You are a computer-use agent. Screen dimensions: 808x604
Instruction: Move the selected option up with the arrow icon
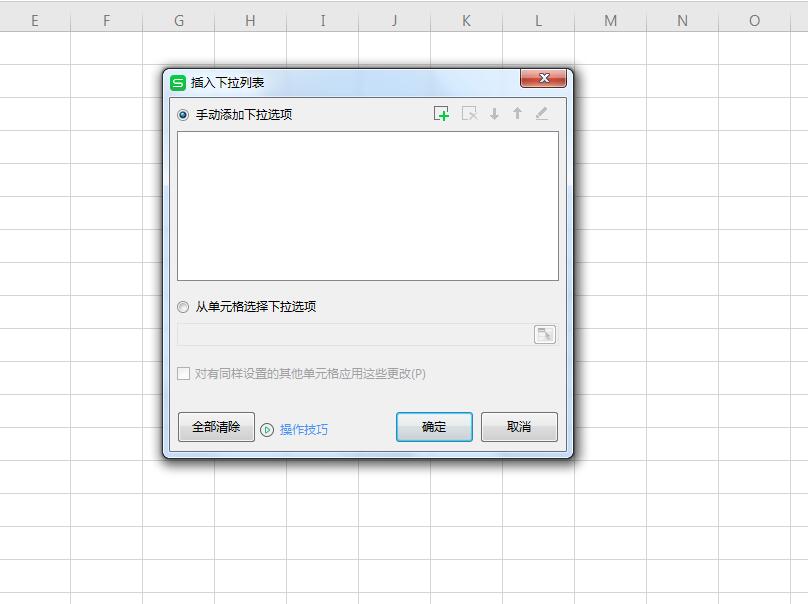(516, 113)
